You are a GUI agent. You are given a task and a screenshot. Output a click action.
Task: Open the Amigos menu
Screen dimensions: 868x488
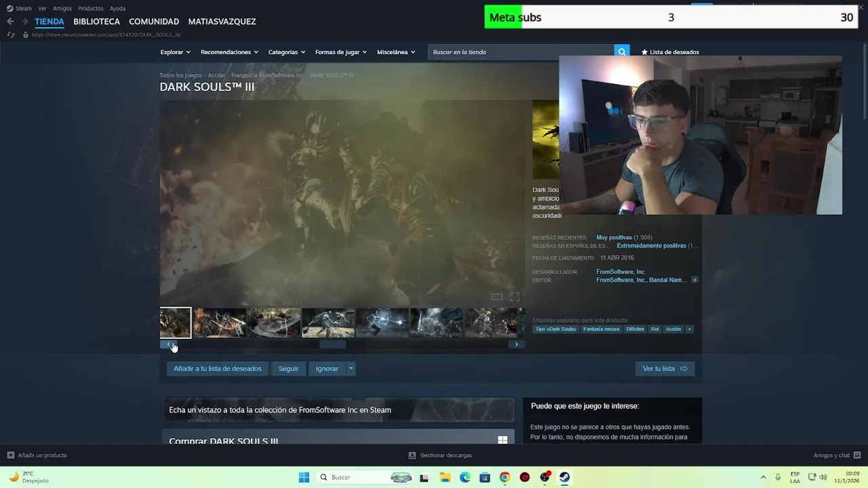click(62, 8)
